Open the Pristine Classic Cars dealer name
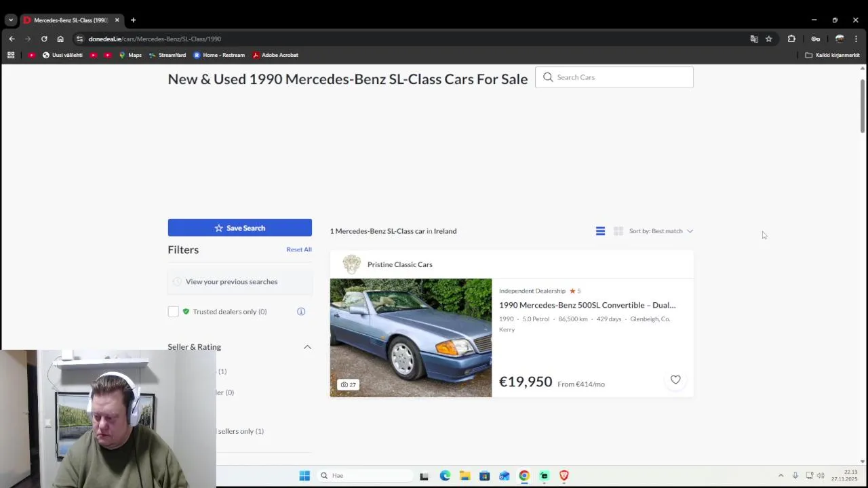Image resolution: width=868 pixels, height=488 pixels. tap(399, 264)
